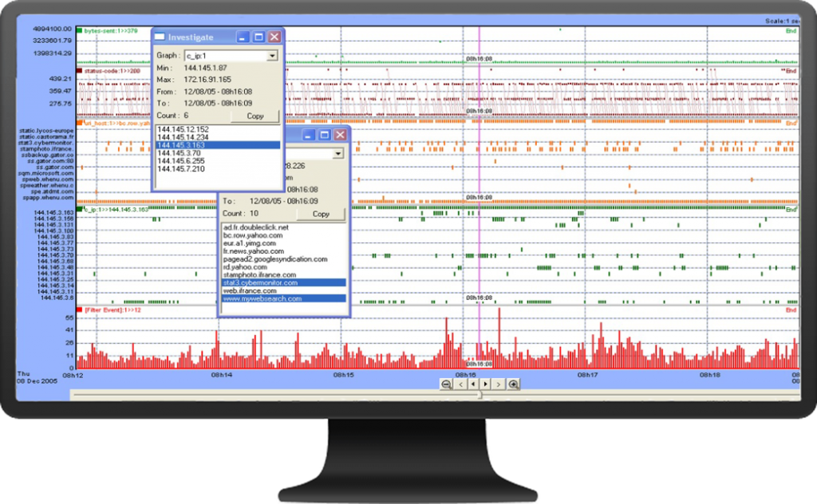Click the thin right chevron step-forward button
817x504 pixels.
pyautogui.click(x=499, y=384)
